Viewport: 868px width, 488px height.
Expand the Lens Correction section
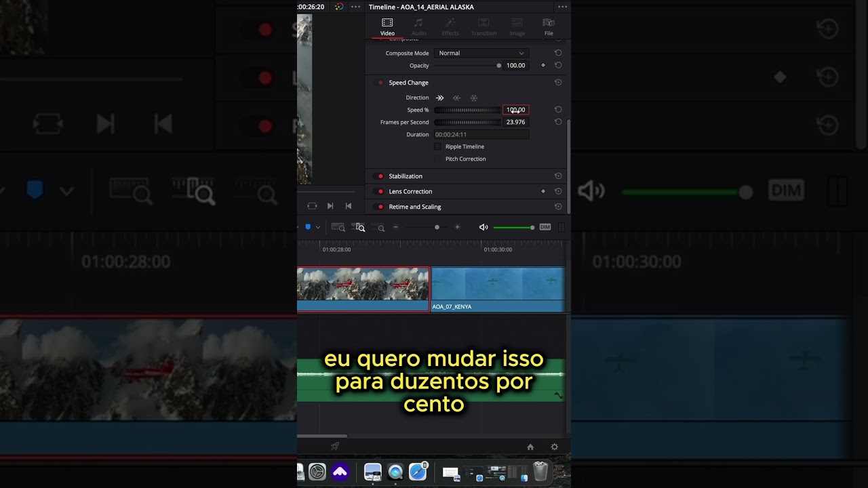pyautogui.click(x=410, y=192)
